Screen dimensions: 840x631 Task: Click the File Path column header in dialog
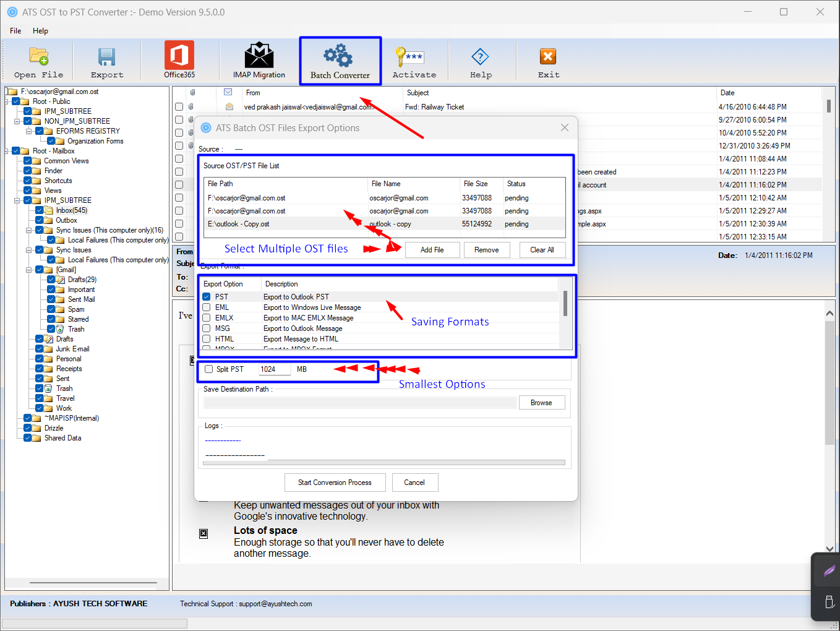click(x=286, y=184)
